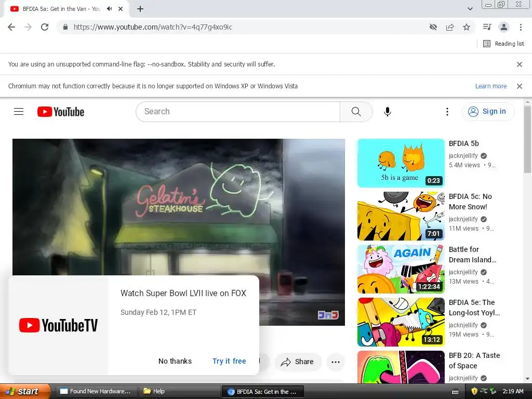Open BFB 20: A Taste of Space title

pyautogui.click(x=474, y=361)
